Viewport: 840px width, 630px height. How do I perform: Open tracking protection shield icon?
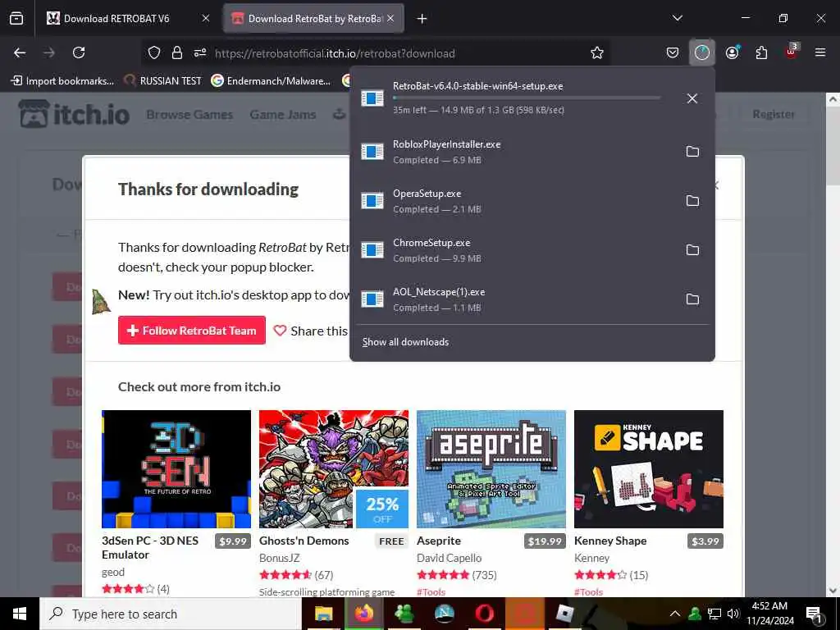pos(154,52)
